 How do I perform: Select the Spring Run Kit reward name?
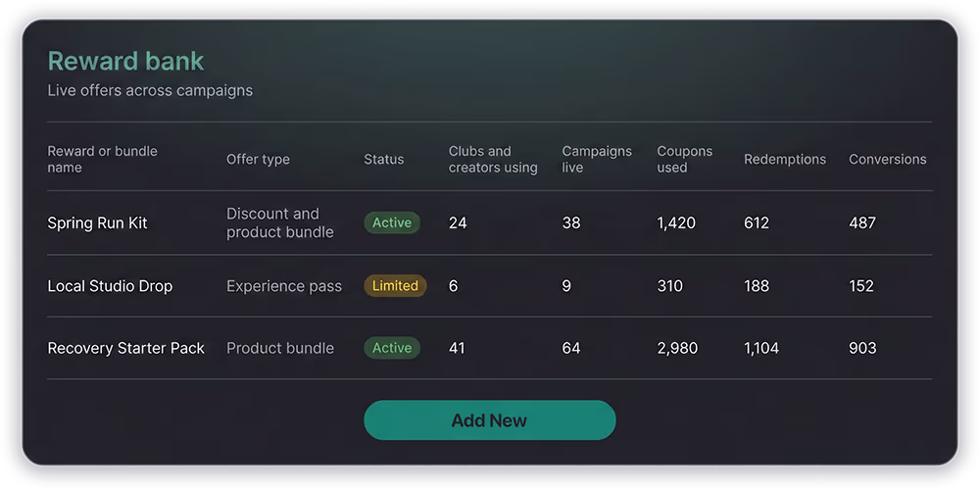coord(97,222)
